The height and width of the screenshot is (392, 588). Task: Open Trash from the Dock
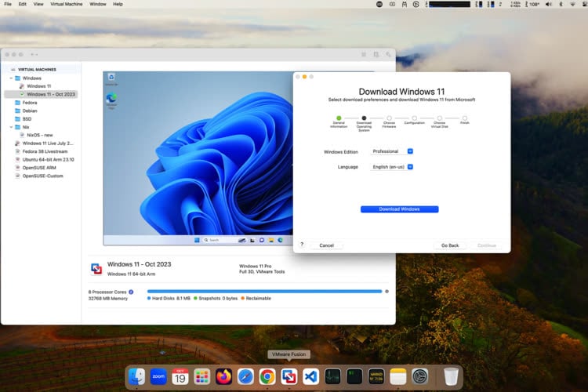[451, 376]
